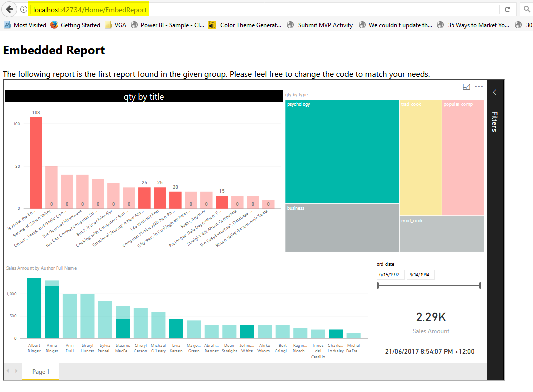Click the ord_date start date field 6/15/1992
This screenshot has height=392, width=533.
[x=390, y=275]
